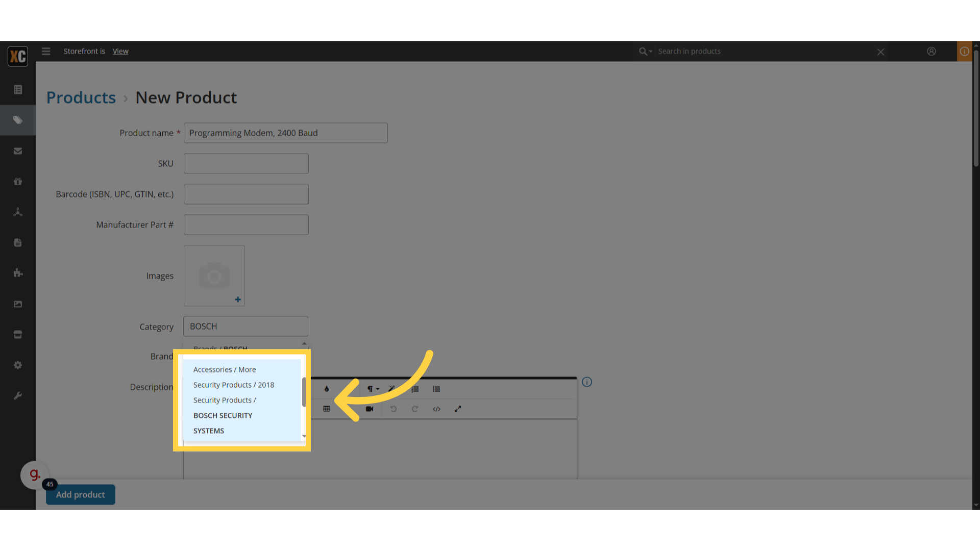Click the Add product button
This screenshot has width=980, height=551.
[x=81, y=495]
